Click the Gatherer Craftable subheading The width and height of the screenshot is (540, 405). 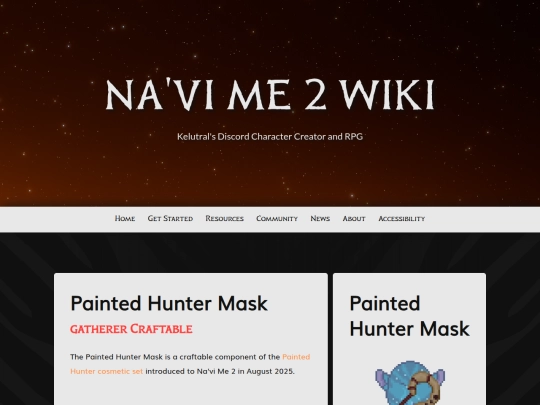coord(131,329)
